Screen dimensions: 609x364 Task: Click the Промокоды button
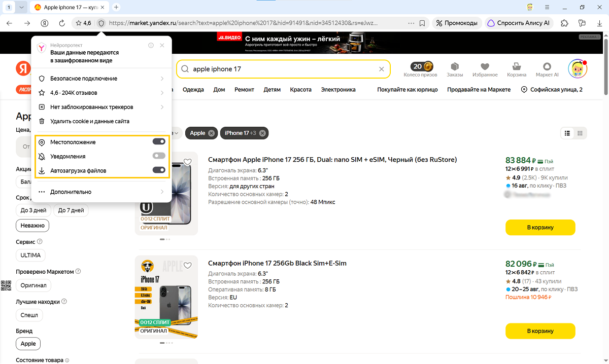point(457,23)
